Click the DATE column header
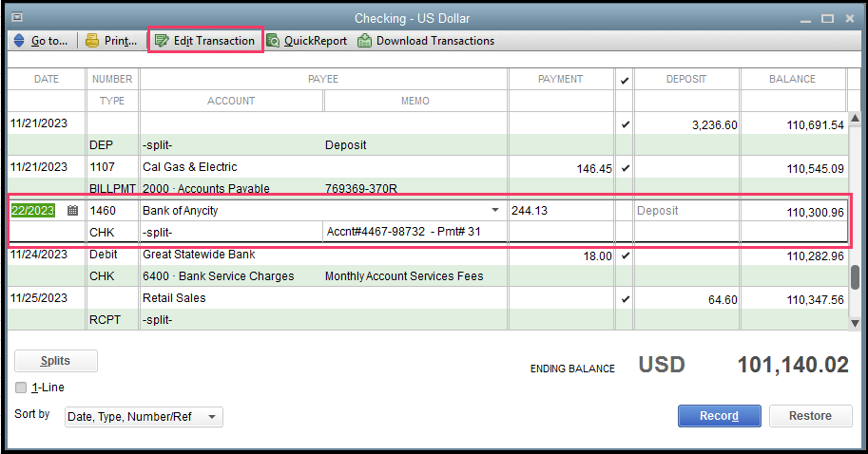This screenshot has width=868, height=454. click(47, 79)
